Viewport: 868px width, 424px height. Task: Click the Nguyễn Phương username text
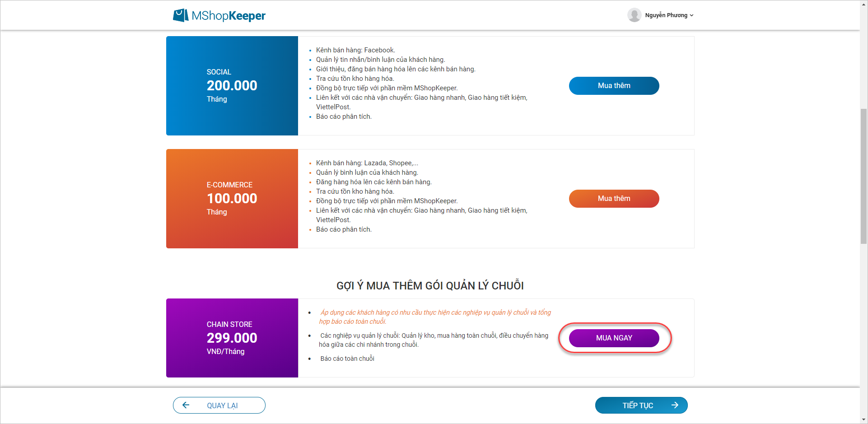point(666,15)
